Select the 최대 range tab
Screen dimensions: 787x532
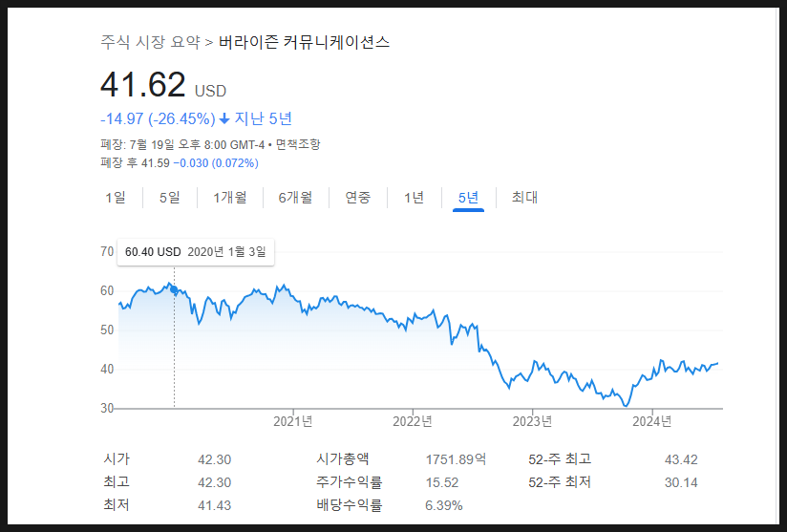point(524,198)
